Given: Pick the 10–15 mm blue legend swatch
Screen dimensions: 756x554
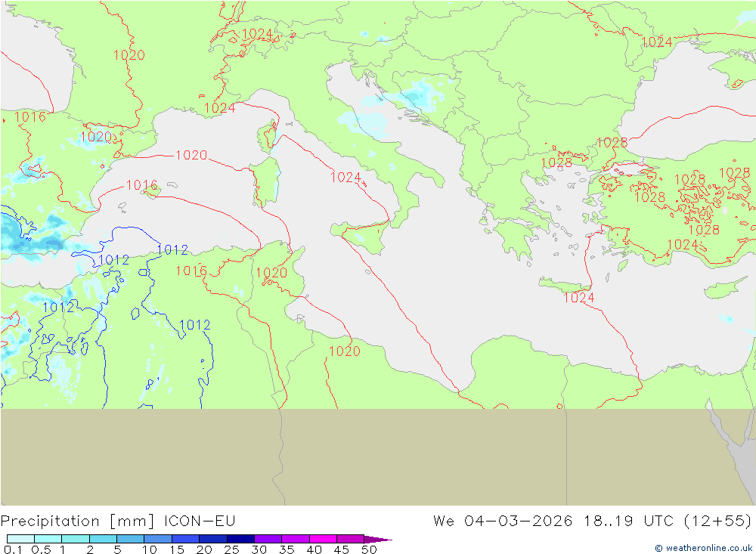Looking at the screenshot, I should coord(158,539).
